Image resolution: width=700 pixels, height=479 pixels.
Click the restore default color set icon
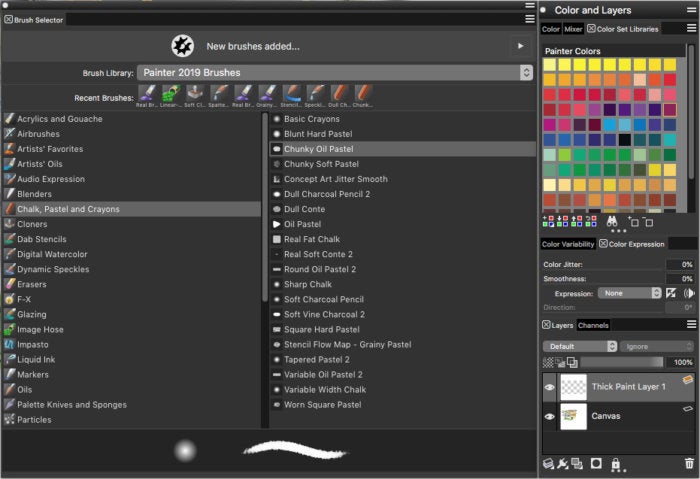[x=591, y=221]
